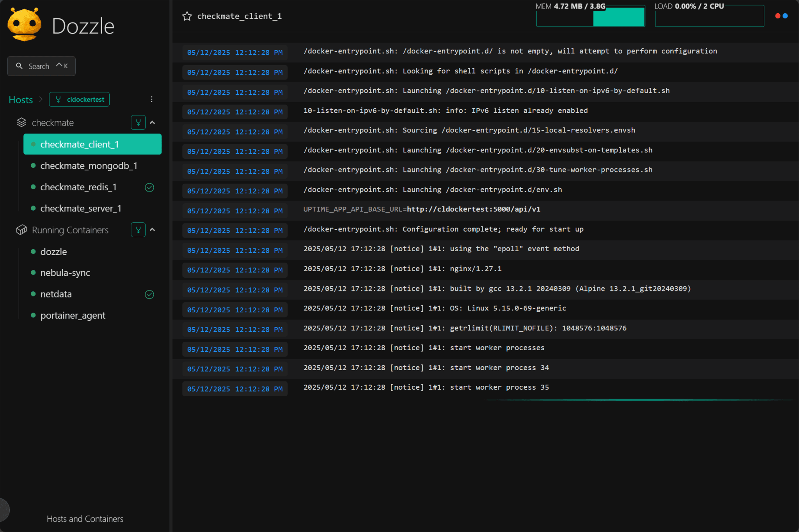Click the Dozzle bee logo
Screen dimensions: 799x532
24,23
